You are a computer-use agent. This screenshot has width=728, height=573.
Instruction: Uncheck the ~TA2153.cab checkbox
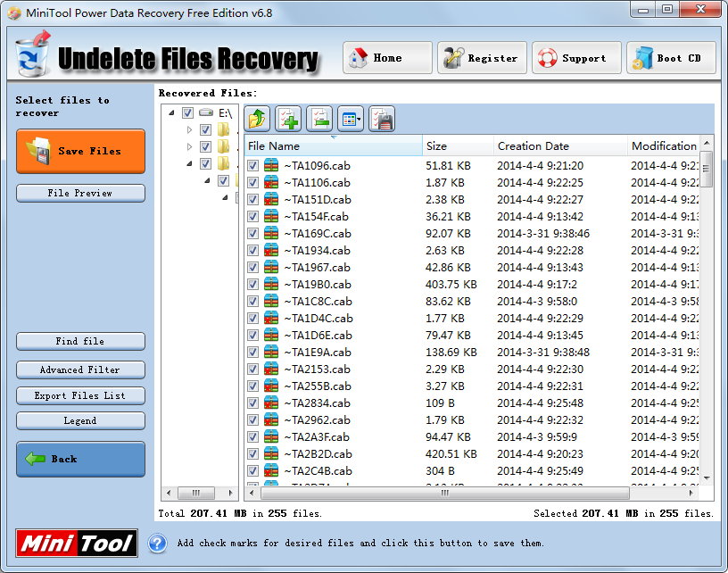[252, 370]
